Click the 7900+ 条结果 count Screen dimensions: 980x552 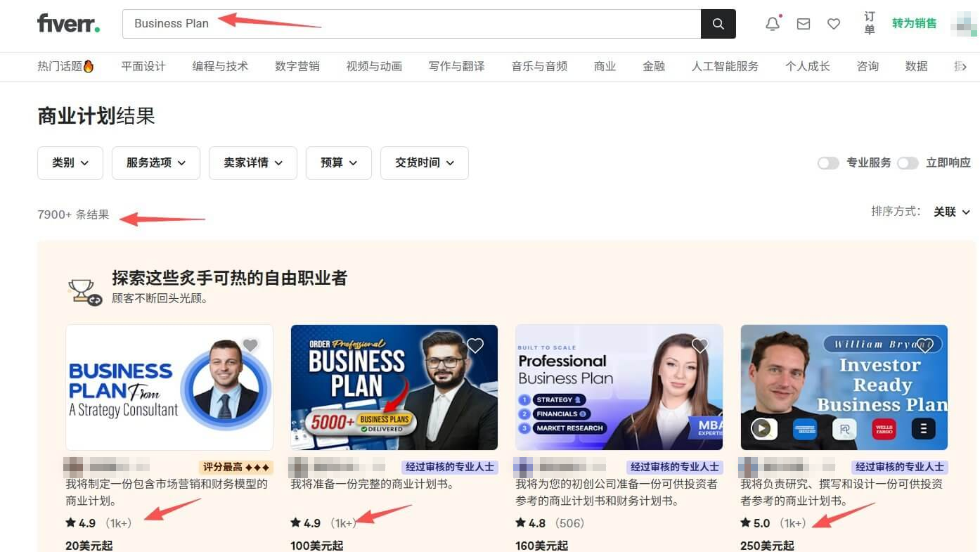coord(73,214)
